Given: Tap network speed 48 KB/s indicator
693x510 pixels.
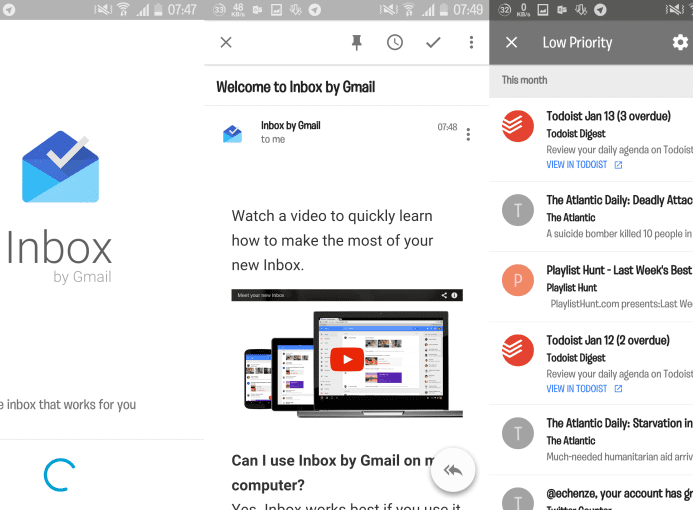Looking at the screenshot, I should click(x=238, y=10).
